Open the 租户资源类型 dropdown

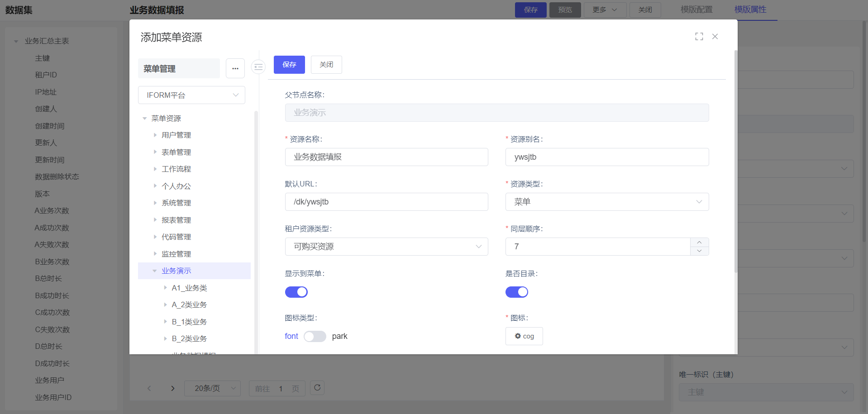pyautogui.click(x=386, y=247)
